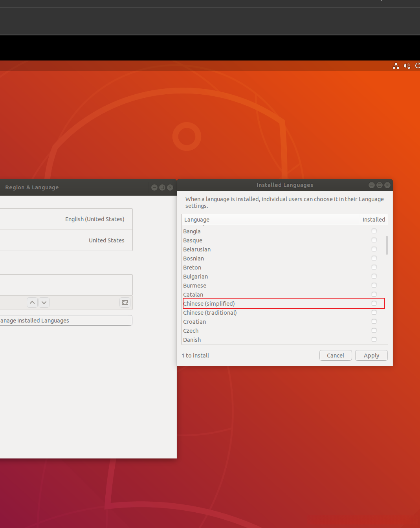The image size is (420, 528).
Task: Click the keyboard layout preview icon
Action: point(125,302)
